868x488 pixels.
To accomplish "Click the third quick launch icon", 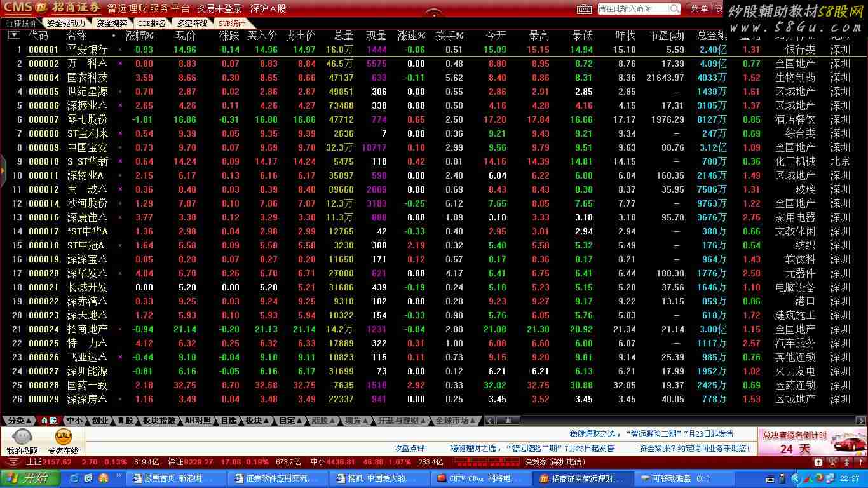I will click(x=102, y=478).
